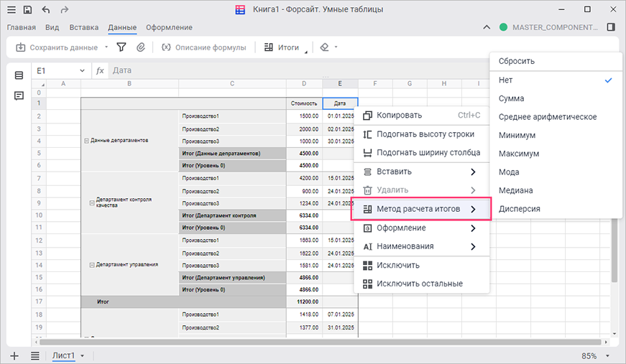This screenshot has height=364, width=626.
Task: Open Метод расчета итогов submenu
Action: (421, 209)
